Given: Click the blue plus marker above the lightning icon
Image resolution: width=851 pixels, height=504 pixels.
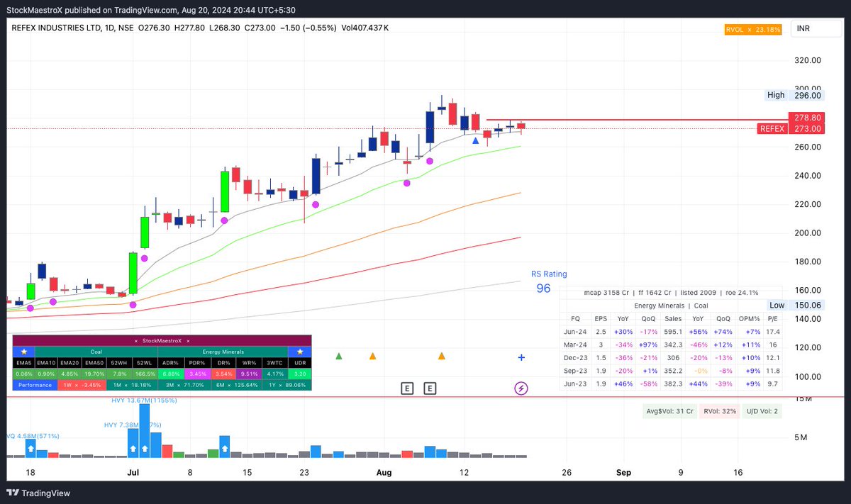Looking at the screenshot, I should [x=521, y=358].
